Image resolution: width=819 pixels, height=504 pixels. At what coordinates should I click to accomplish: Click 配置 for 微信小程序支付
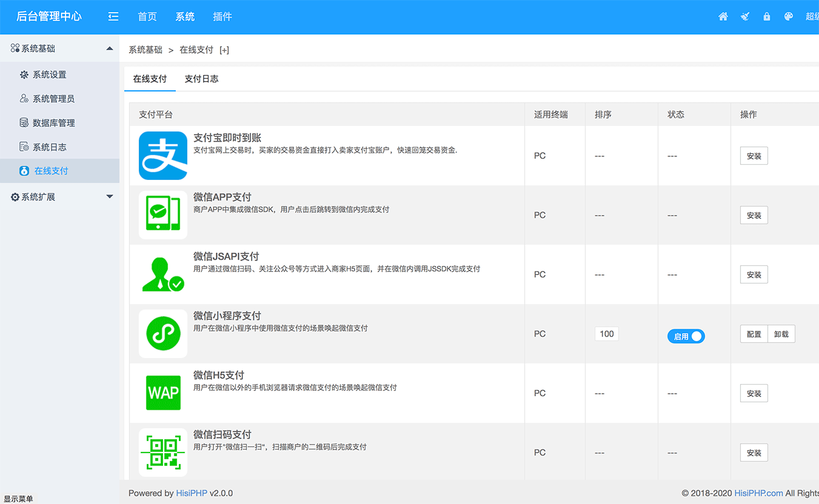pyautogui.click(x=754, y=334)
